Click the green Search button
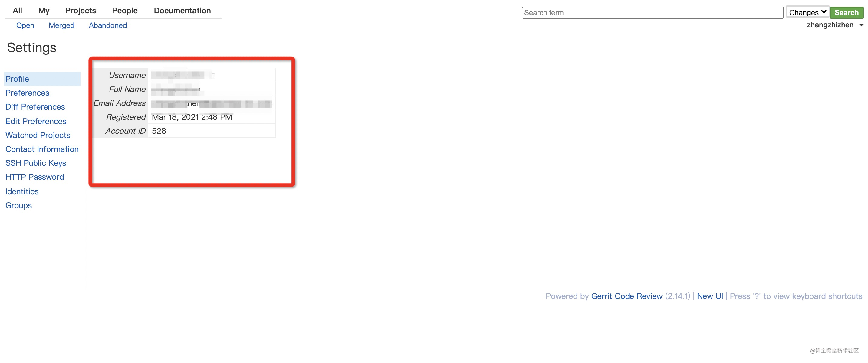868x363 pixels. 846,12
